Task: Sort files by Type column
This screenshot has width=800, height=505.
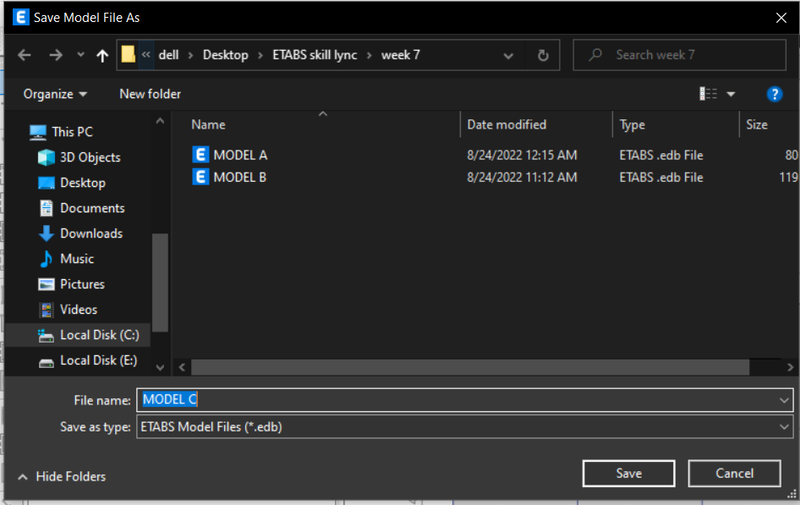Action: pyautogui.click(x=632, y=125)
